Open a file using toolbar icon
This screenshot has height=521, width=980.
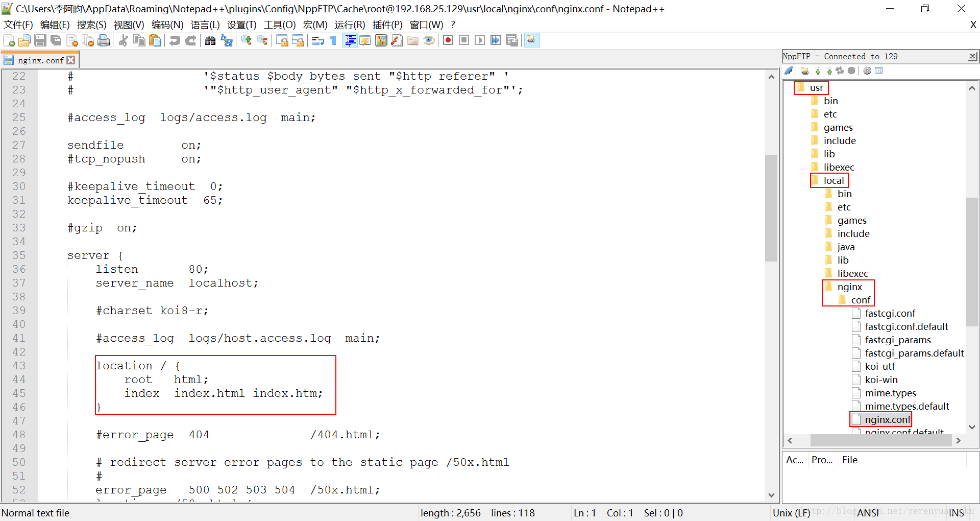24,40
